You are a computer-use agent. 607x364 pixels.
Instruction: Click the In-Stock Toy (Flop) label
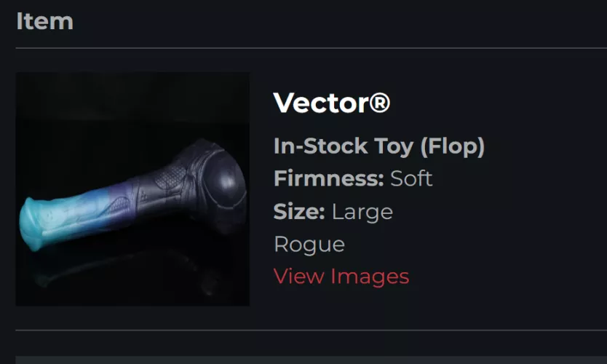point(379,146)
